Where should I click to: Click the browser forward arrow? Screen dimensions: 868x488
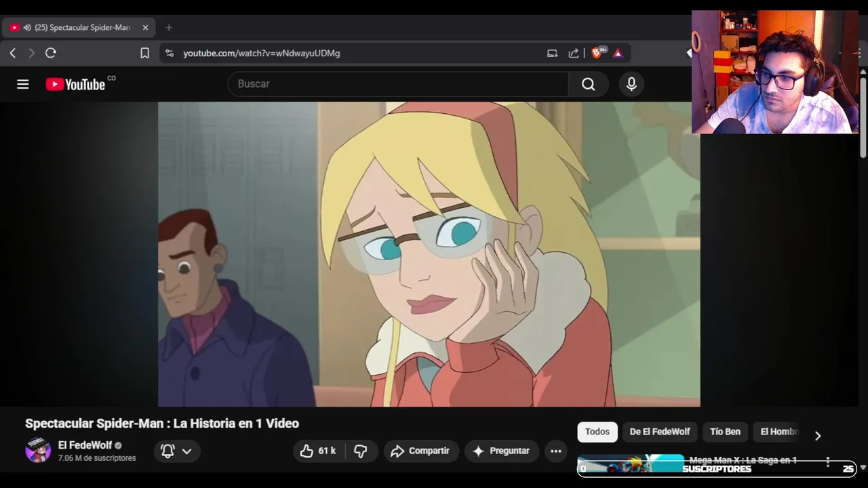point(31,53)
